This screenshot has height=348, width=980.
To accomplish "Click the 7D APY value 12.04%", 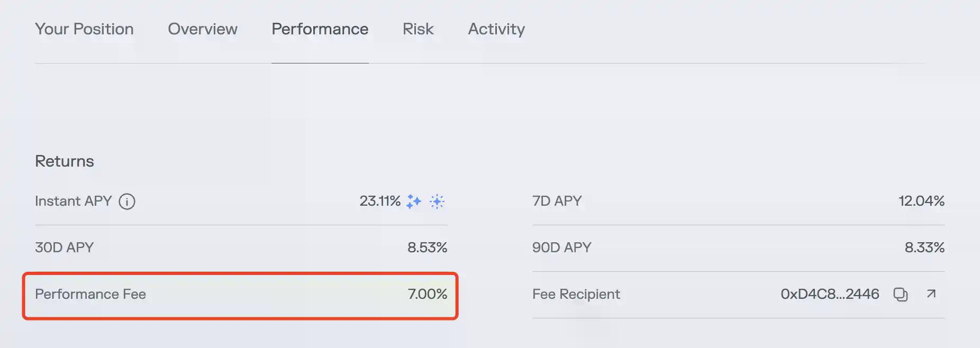I will [921, 201].
